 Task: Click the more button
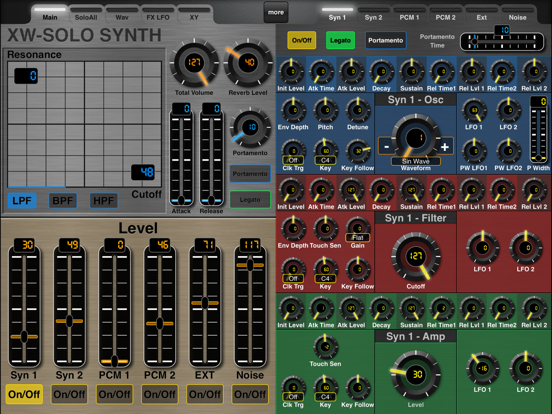276,12
